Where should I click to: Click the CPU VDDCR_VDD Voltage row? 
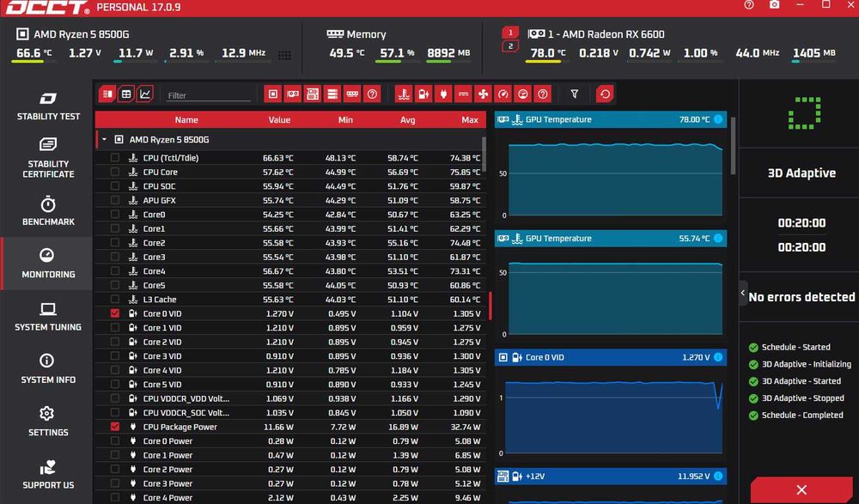(x=290, y=398)
